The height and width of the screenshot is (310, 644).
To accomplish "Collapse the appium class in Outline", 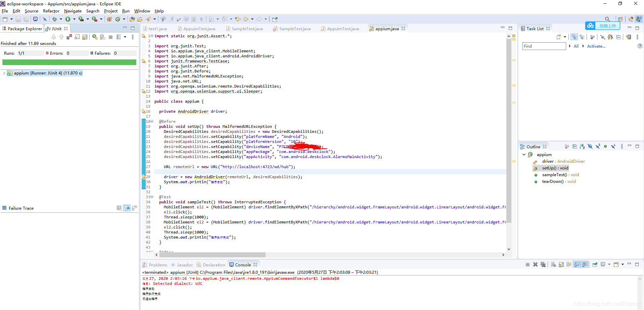I will [524, 155].
